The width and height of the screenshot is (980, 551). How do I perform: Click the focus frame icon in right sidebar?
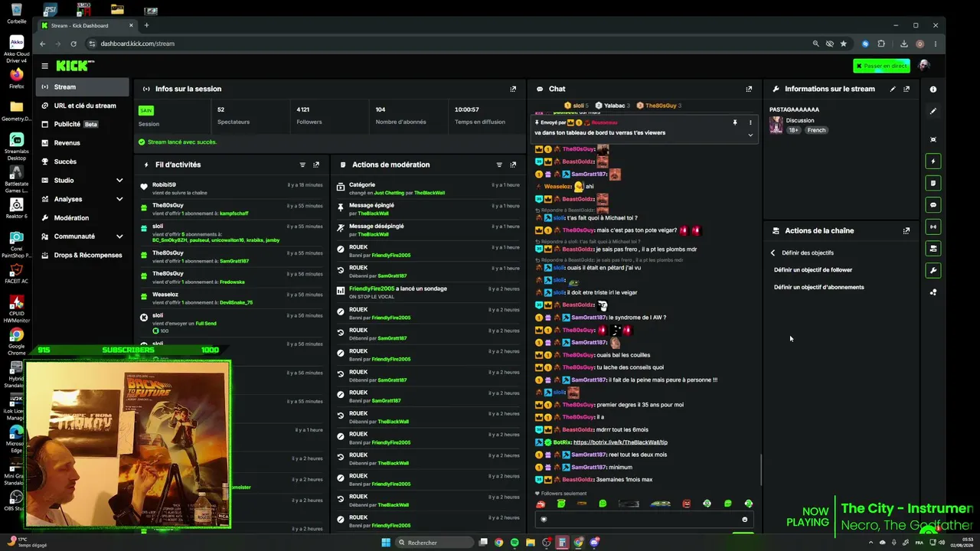(933, 139)
